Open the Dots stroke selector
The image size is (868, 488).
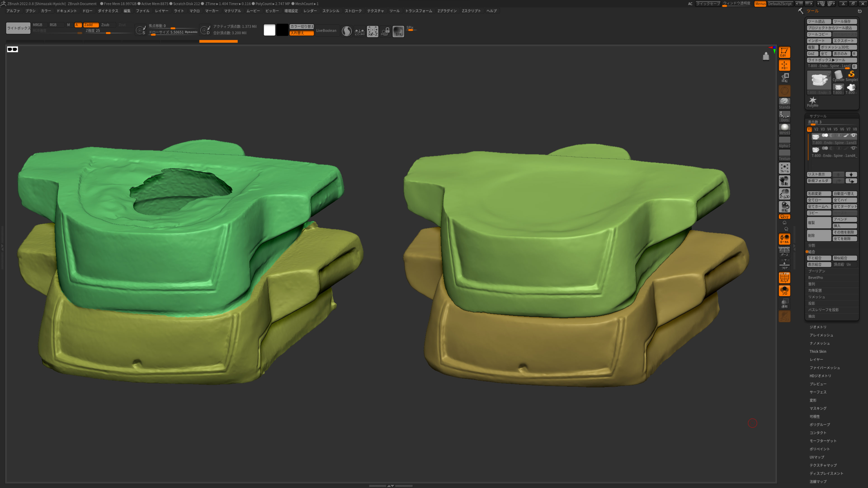(x=784, y=116)
